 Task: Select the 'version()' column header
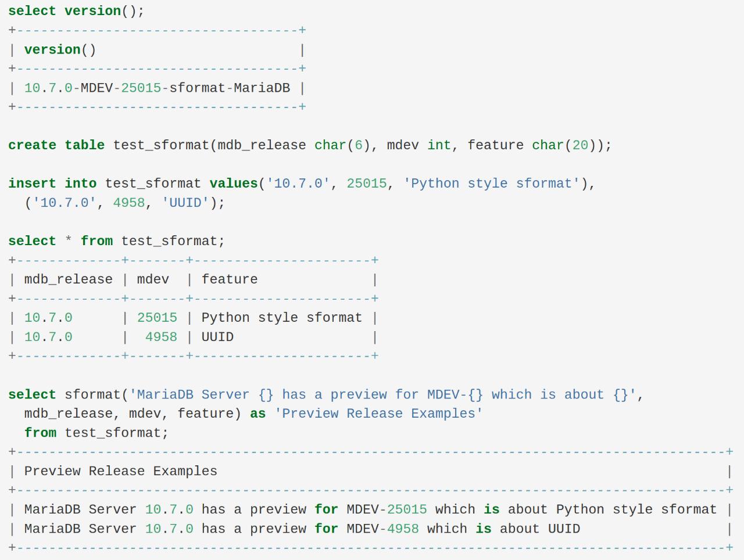(60, 49)
